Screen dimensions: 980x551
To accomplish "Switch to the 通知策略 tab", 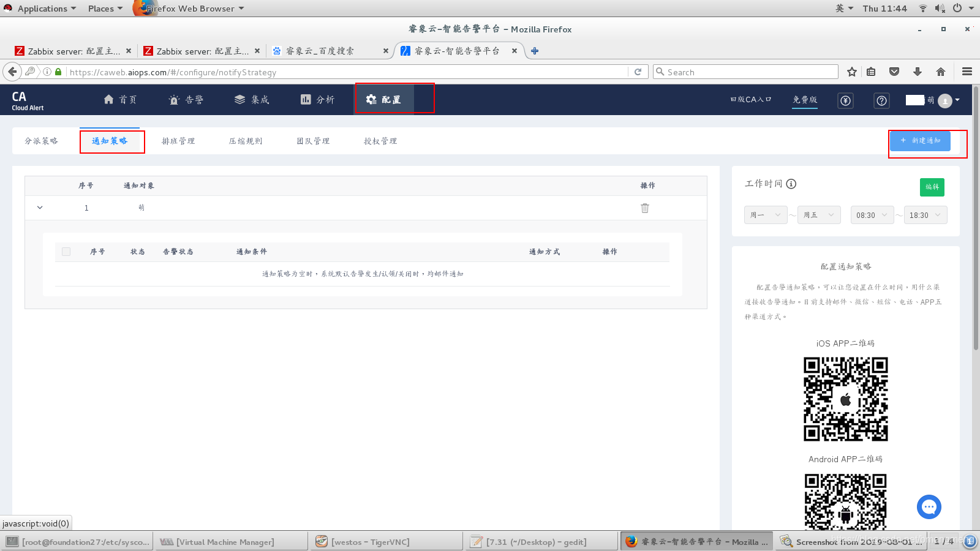I will [110, 141].
